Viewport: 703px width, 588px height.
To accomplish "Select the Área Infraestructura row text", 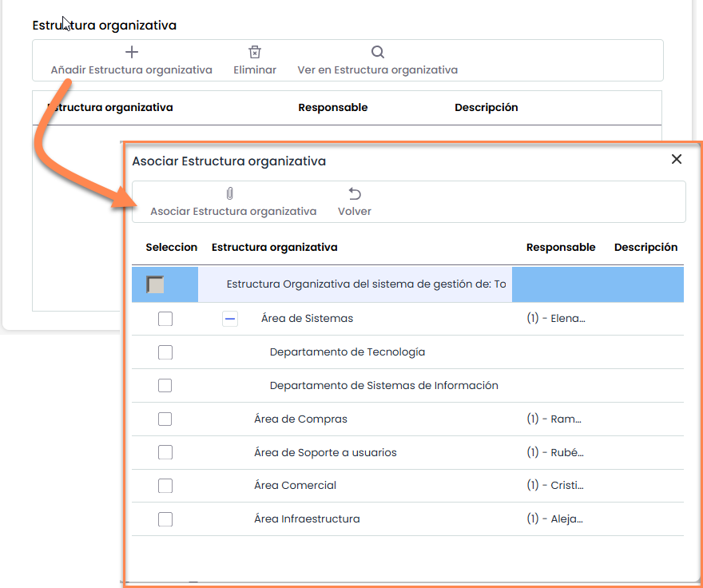I will point(307,519).
